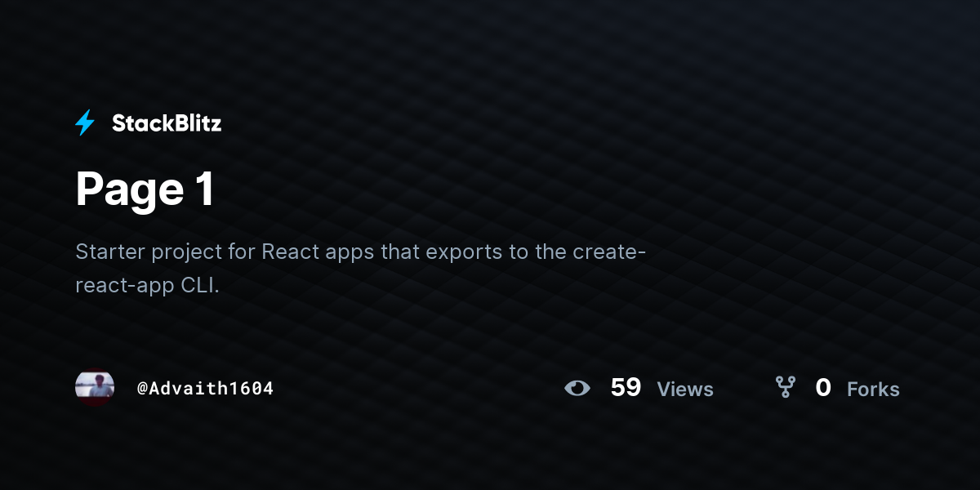Screen dimensions: 980x490
Task: Click the word "create-" ending the first line
Action: [609, 252]
